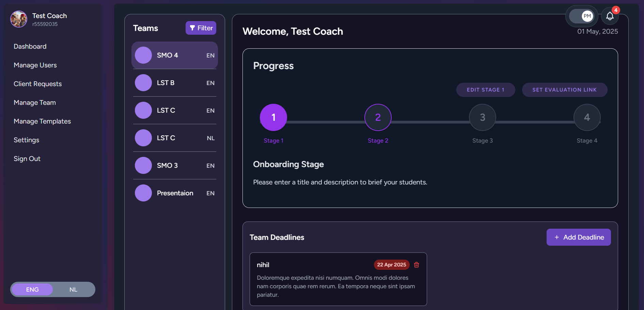Click Stage 3 on the progress tracker
Viewport: 644px width, 310px height.
(x=482, y=117)
